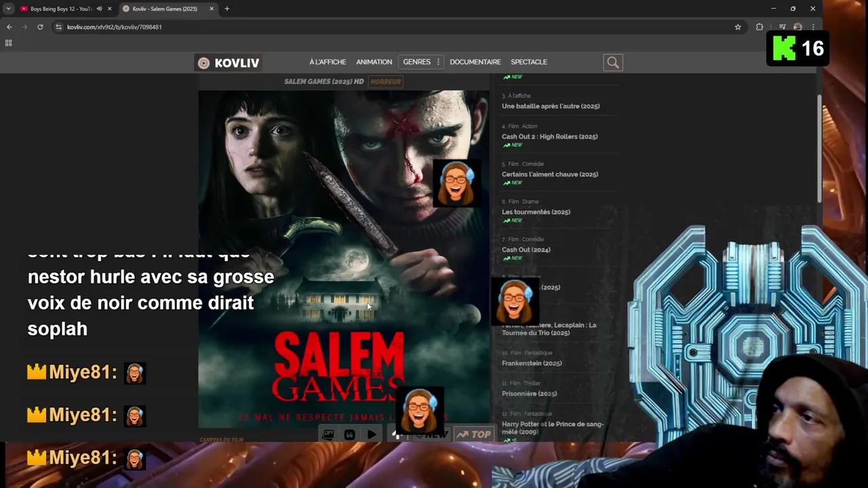Open the SPECTACLE menu item
The height and width of the screenshot is (488, 868).
pyautogui.click(x=529, y=62)
